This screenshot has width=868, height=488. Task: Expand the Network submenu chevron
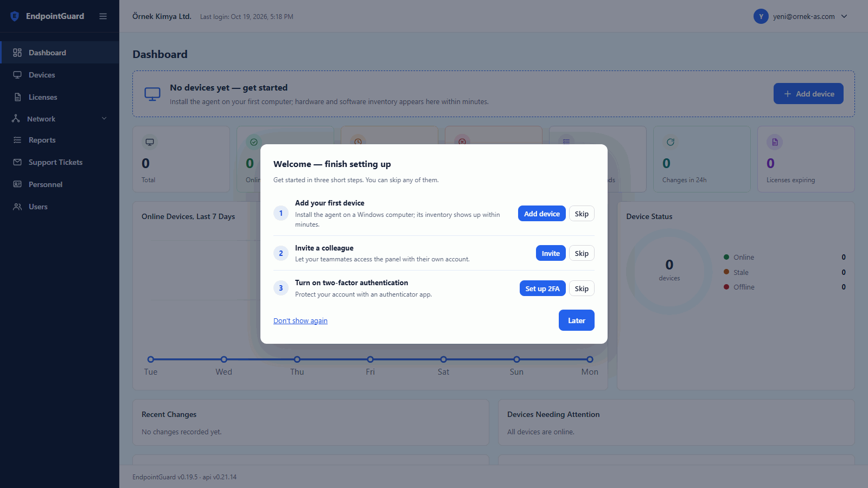coord(104,119)
